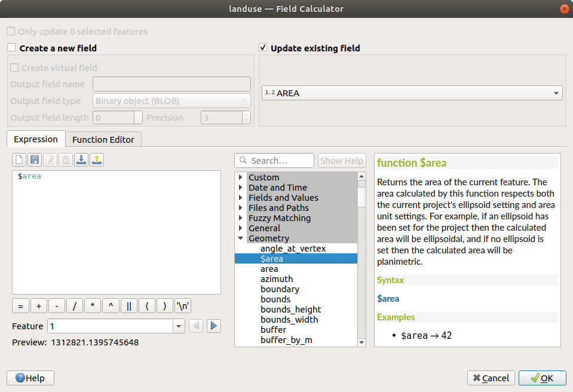Screen dimensions: 573x392
Task: Click the export user expressions icon
Action: tap(97, 160)
